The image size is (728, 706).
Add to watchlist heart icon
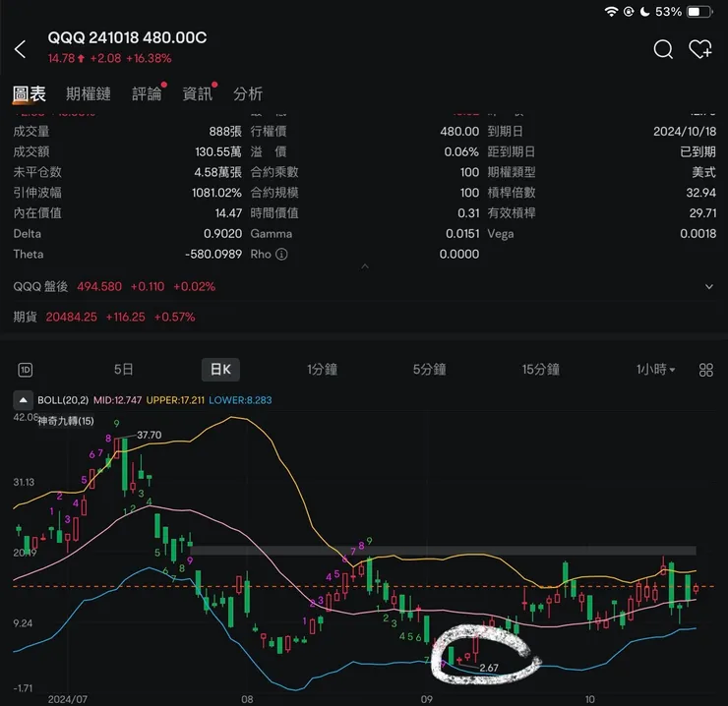(x=699, y=49)
